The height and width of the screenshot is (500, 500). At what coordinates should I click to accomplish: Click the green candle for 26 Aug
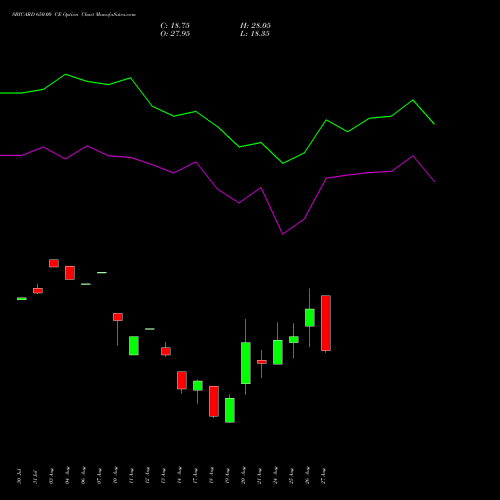310,318
